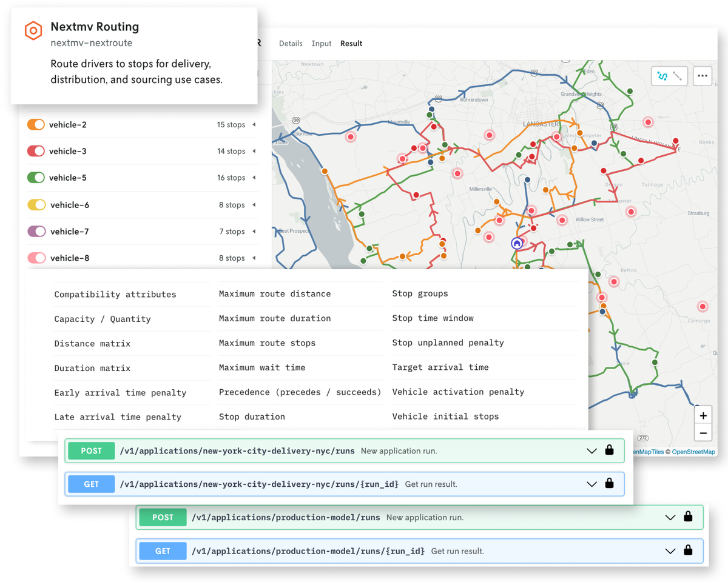Click the lock icon on the production-model GET endpoint
The width and height of the screenshot is (728, 582).
[688, 550]
